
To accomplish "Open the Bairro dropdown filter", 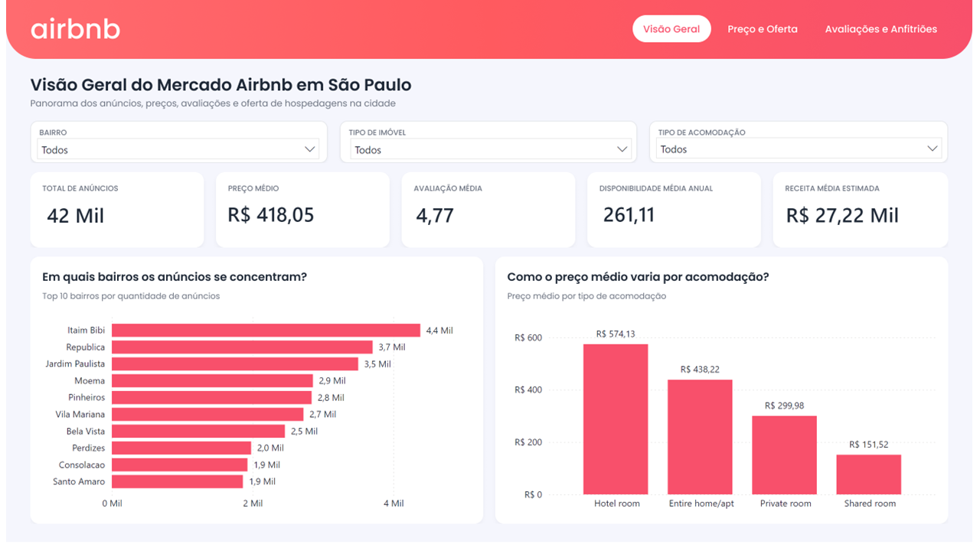I will coord(178,149).
